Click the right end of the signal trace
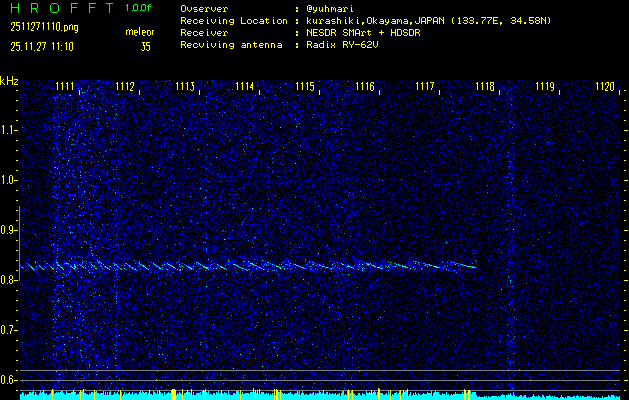This screenshot has height=400, width=629. point(473,267)
